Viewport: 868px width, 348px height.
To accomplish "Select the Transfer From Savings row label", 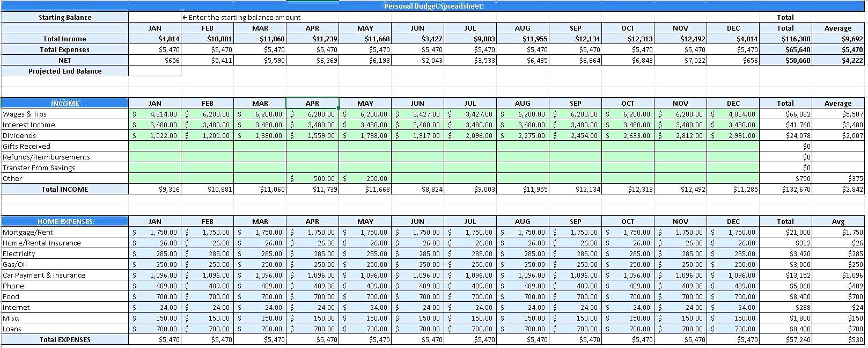I will [64, 168].
